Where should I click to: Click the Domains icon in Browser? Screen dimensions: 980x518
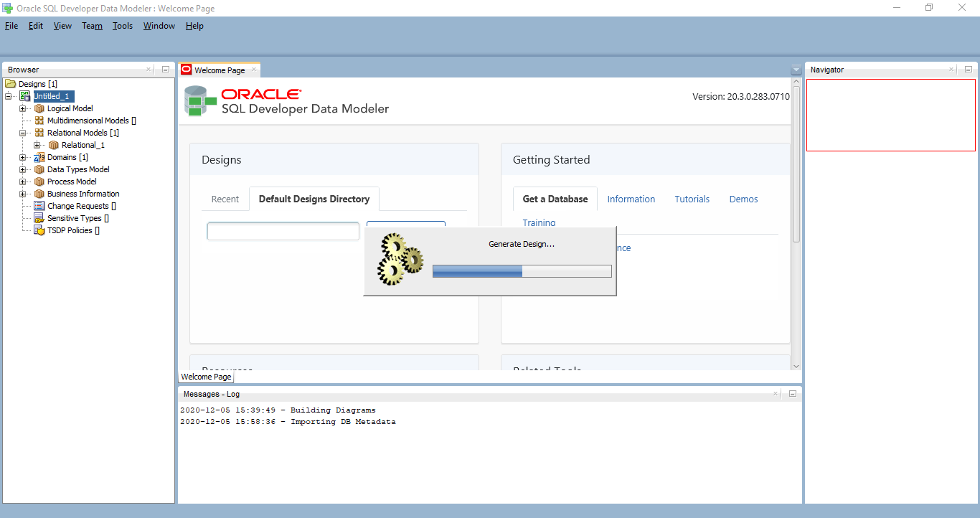[x=39, y=157]
